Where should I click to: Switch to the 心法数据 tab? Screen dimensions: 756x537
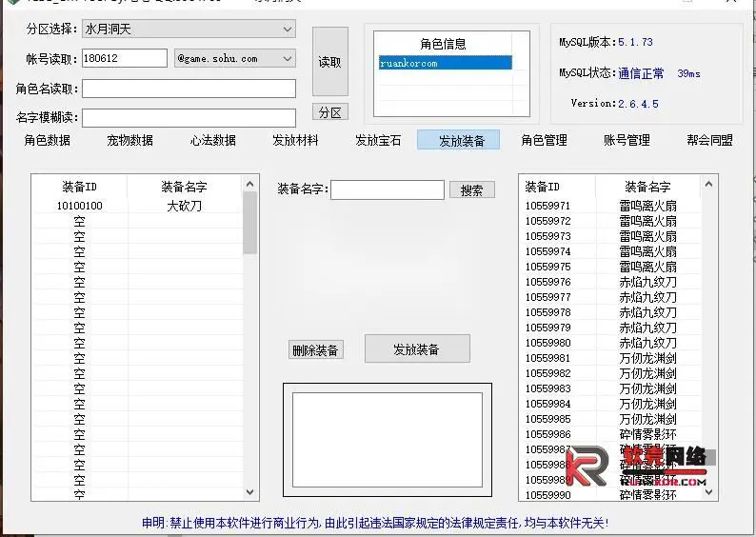pyautogui.click(x=212, y=140)
